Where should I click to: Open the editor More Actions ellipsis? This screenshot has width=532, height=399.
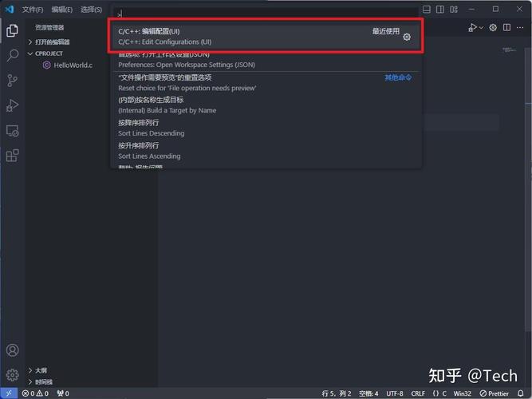[x=520, y=27]
